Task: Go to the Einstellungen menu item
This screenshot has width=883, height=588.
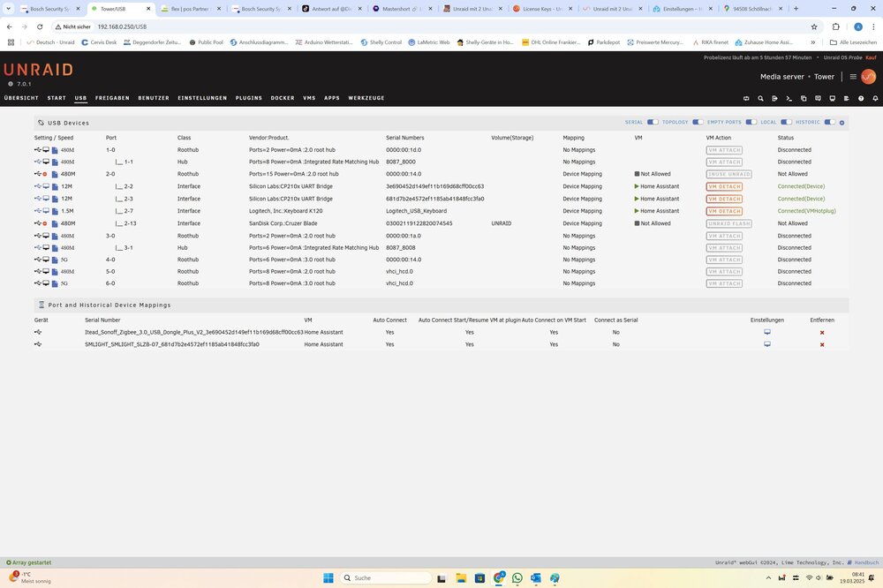Action: [202, 98]
